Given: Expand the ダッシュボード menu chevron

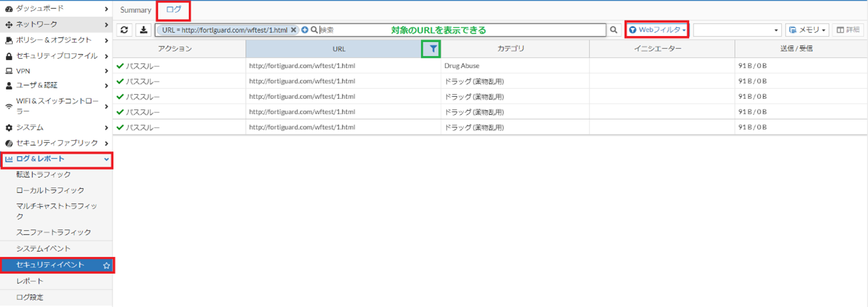Looking at the screenshot, I should tap(106, 9).
